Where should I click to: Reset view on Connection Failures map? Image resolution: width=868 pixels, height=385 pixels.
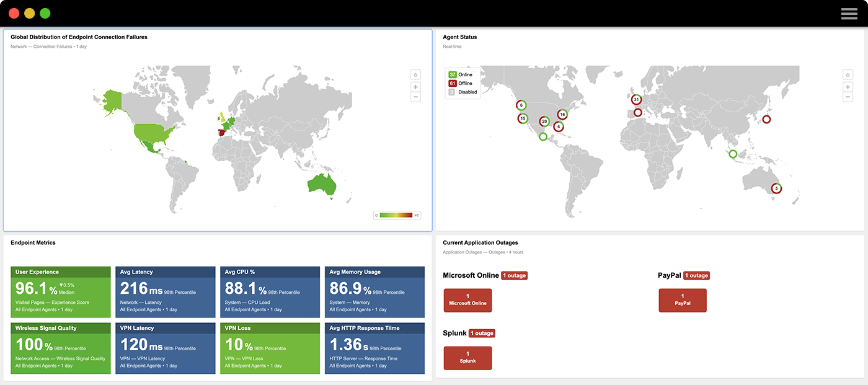415,75
